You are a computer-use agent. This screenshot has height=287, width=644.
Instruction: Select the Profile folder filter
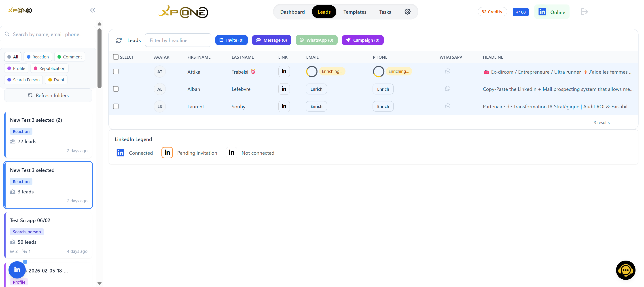coord(16,68)
